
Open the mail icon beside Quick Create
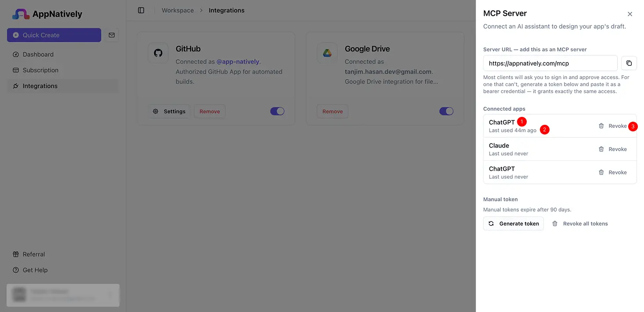(x=112, y=35)
